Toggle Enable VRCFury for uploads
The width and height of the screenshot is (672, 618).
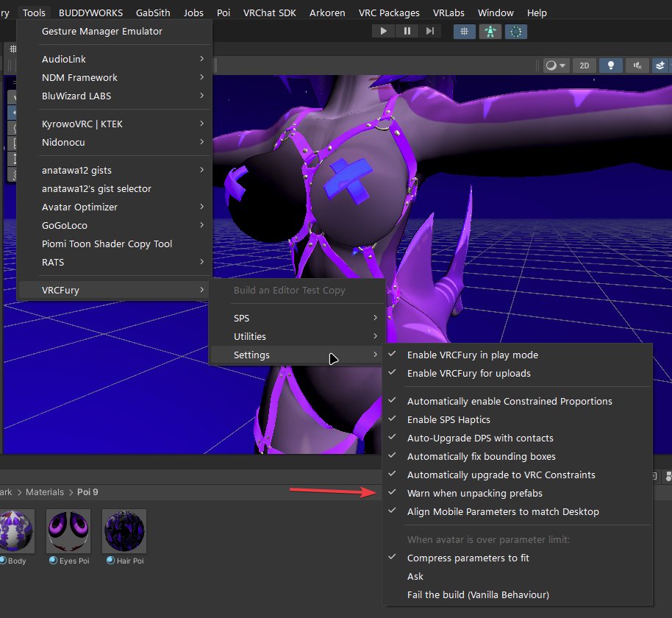pyautogui.click(x=518, y=374)
